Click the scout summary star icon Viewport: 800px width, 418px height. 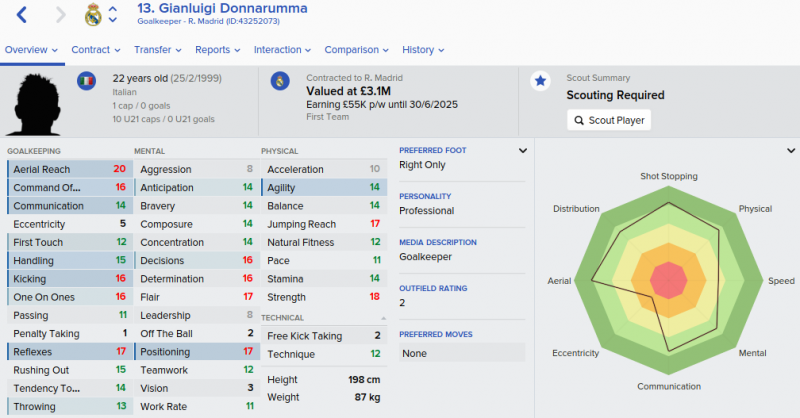click(x=540, y=81)
